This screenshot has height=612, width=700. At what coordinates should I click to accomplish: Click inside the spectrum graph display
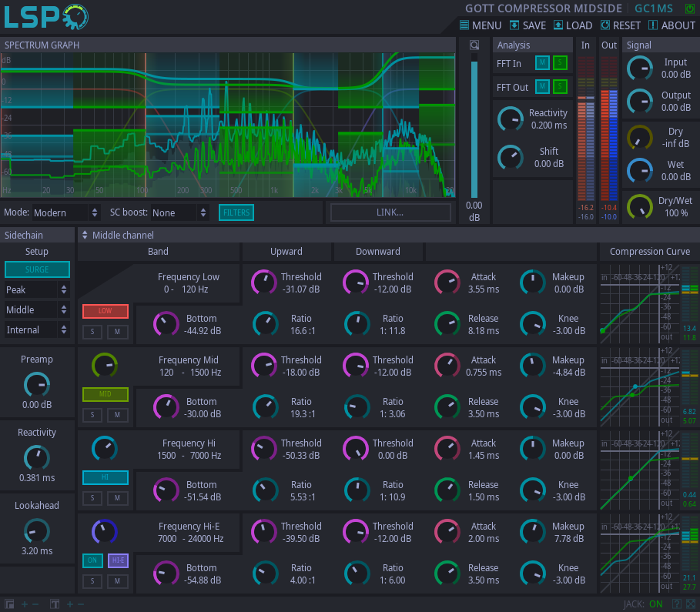[x=228, y=125]
